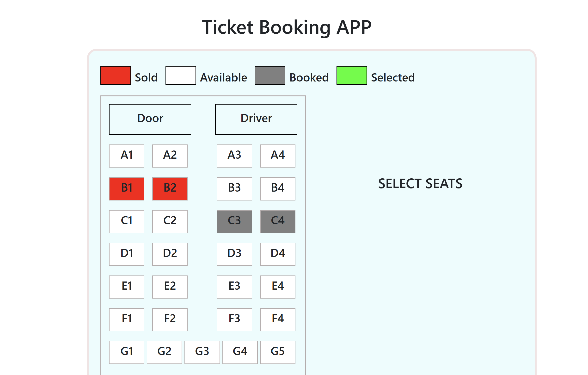Click the green Selected legend swatch

tap(351, 75)
